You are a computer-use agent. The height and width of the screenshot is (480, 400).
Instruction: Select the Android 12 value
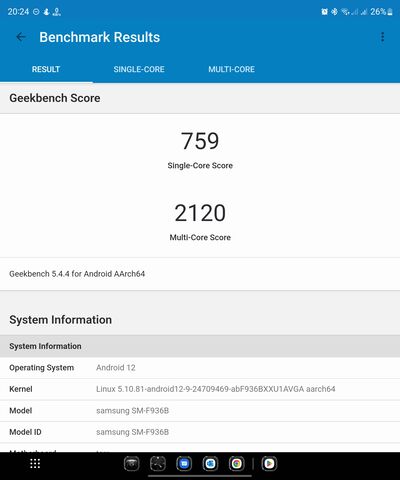pyautogui.click(x=116, y=368)
